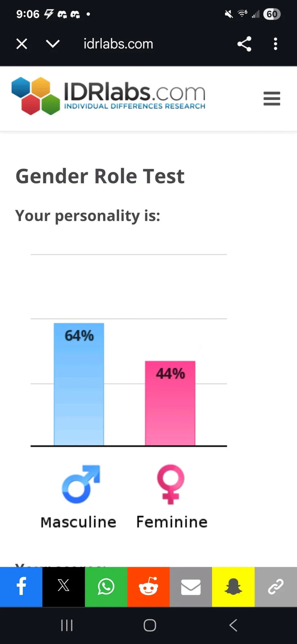Copy link using chain icon
This screenshot has height=644, width=297.
[276, 587]
